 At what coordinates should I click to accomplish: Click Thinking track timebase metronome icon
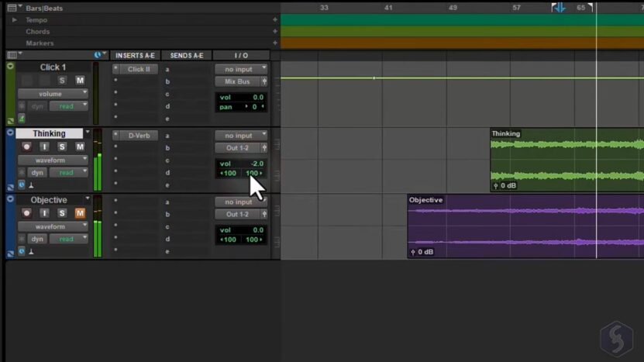[x=31, y=185]
